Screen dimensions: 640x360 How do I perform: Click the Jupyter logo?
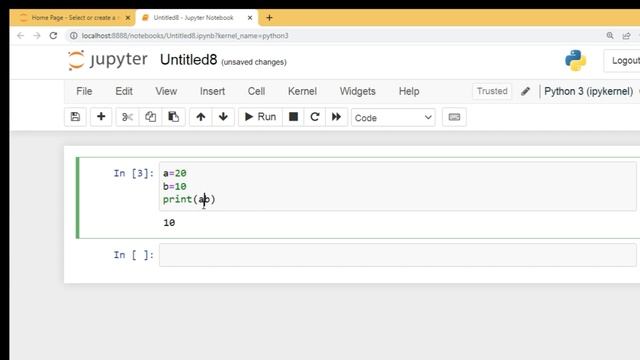[107, 60]
